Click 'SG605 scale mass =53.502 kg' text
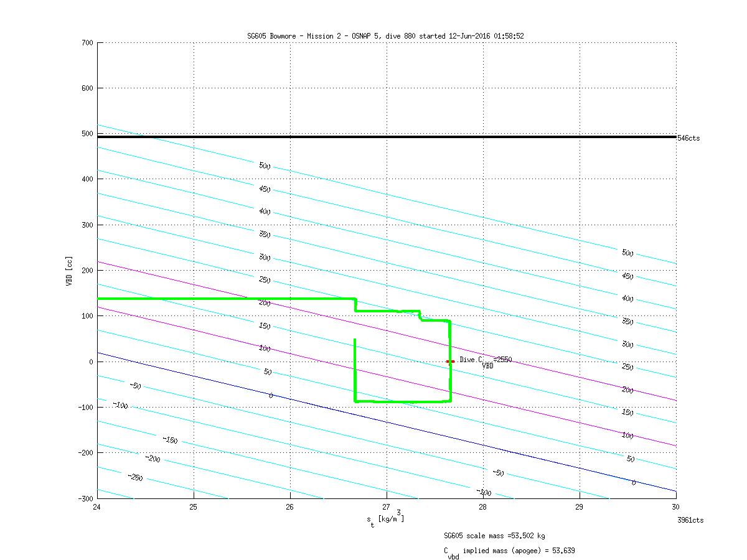This screenshot has width=747, height=560. tap(495, 536)
